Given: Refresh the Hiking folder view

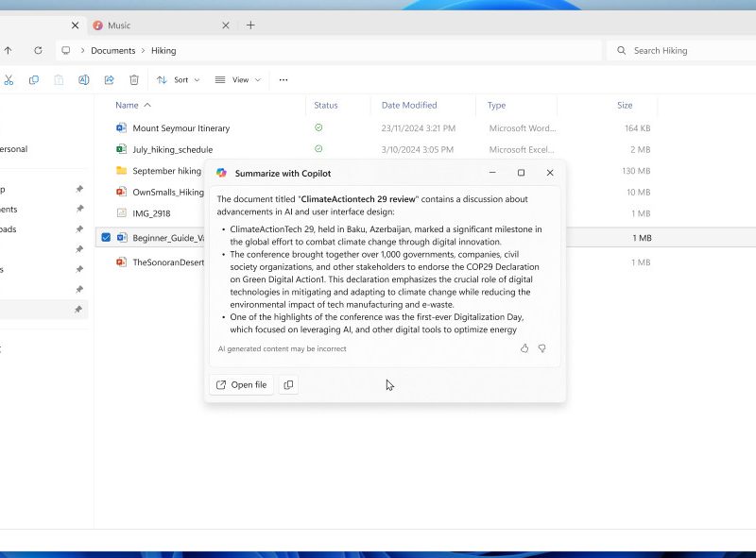Looking at the screenshot, I should pos(38,50).
